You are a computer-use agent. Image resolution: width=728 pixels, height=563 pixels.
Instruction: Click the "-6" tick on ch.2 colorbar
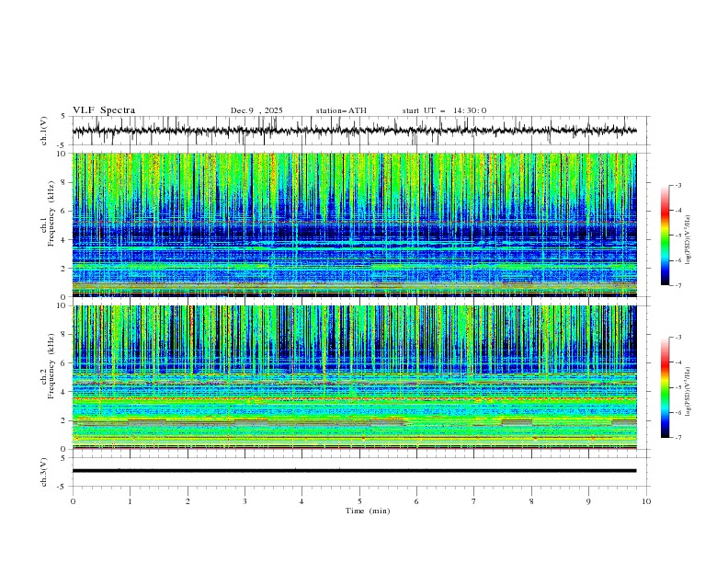pyautogui.click(x=677, y=412)
